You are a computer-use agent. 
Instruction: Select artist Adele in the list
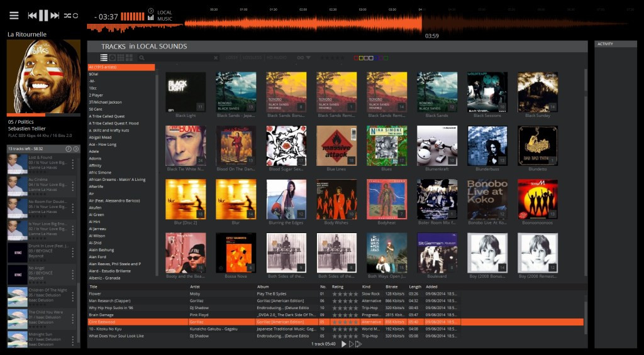click(121, 151)
